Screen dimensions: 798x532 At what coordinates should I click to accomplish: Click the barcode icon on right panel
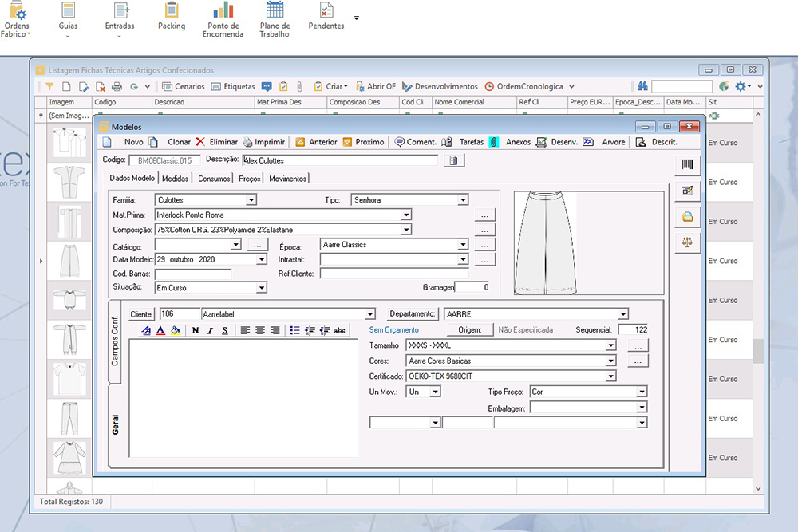click(x=687, y=165)
